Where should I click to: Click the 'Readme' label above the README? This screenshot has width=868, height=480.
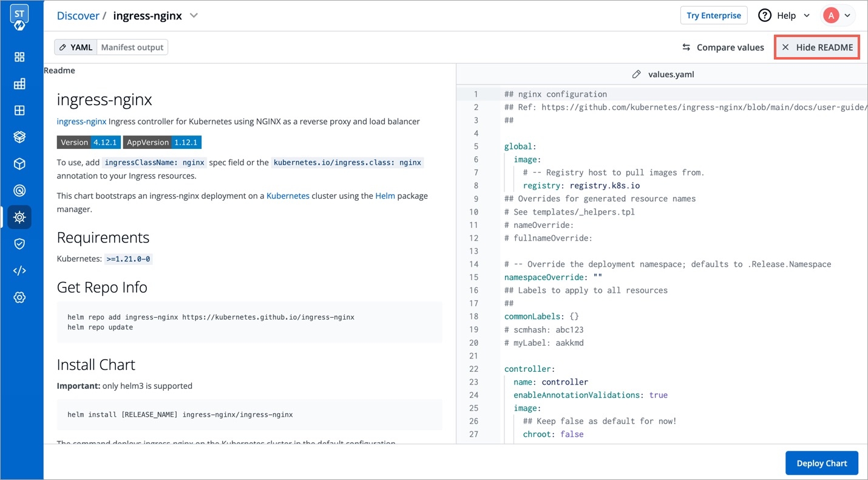[59, 70]
